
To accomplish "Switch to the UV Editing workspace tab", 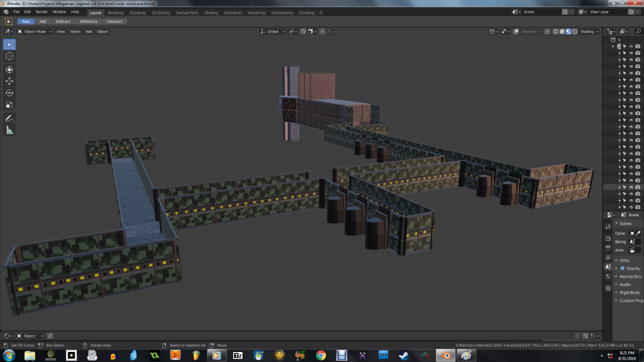I will (x=160, y=13).
